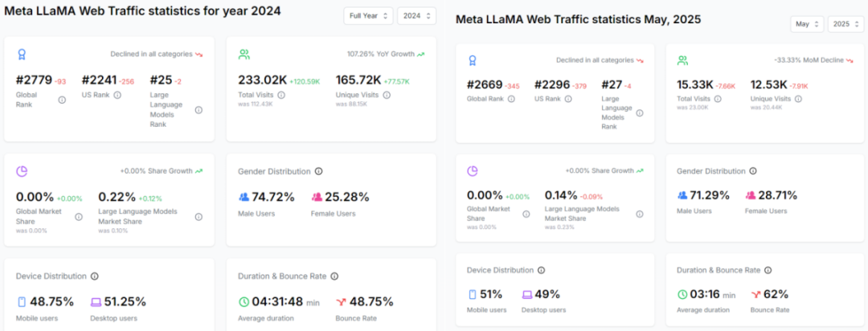Click Total Visits info icon in 2024 dashboard
This screenshot has height=331, width=868.
click(281, 96)
